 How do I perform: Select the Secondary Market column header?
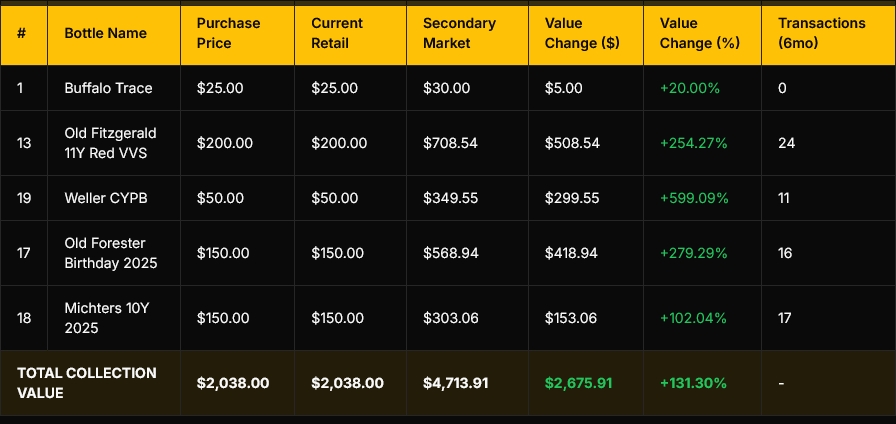454,33
